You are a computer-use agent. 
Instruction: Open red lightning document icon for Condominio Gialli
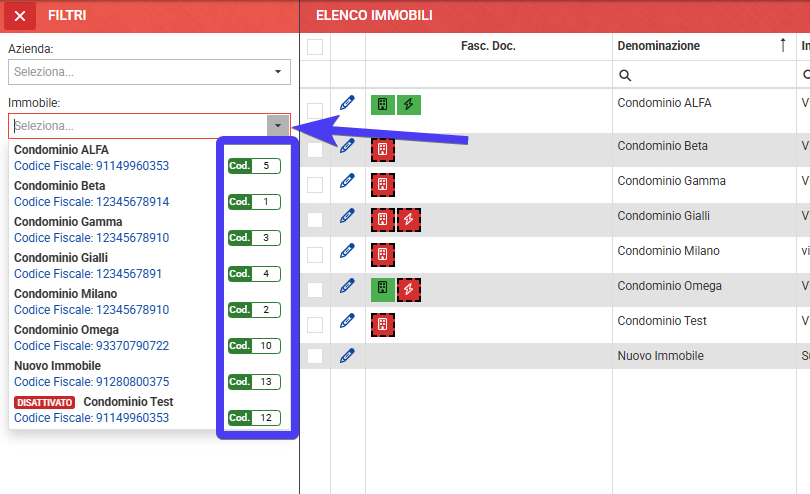pyautogui.click(x=409, y=220)
